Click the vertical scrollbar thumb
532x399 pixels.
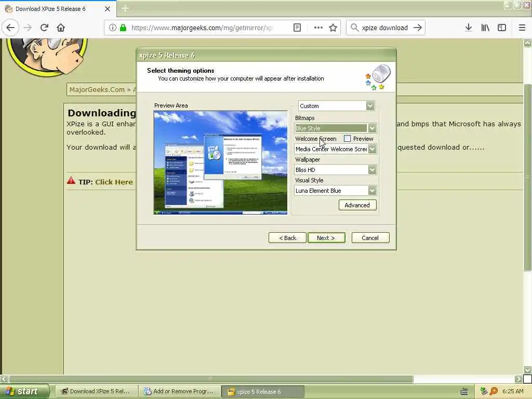(528, 177)
